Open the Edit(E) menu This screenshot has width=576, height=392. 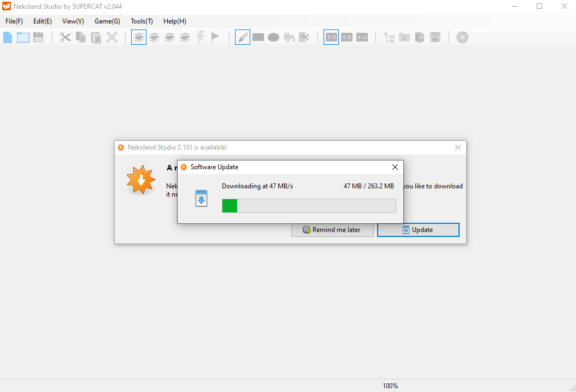(43, 21)
